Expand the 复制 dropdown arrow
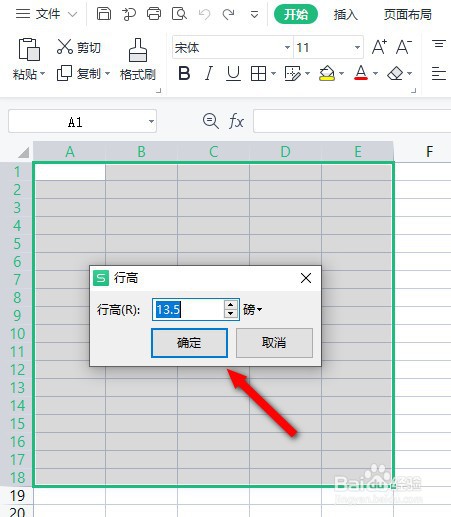Image resolution: width=451 pixels, height=517 pixels. pyautogui.click(x=107, y=73)
